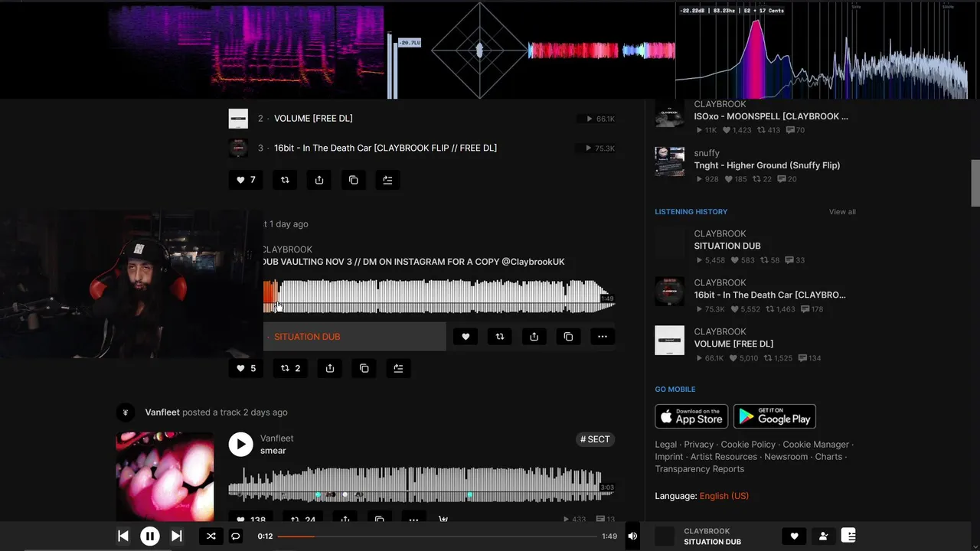Screen dimensions: 980x551
Task: Copy link of playlist beside 7 likes
Action: click(353, 180)
